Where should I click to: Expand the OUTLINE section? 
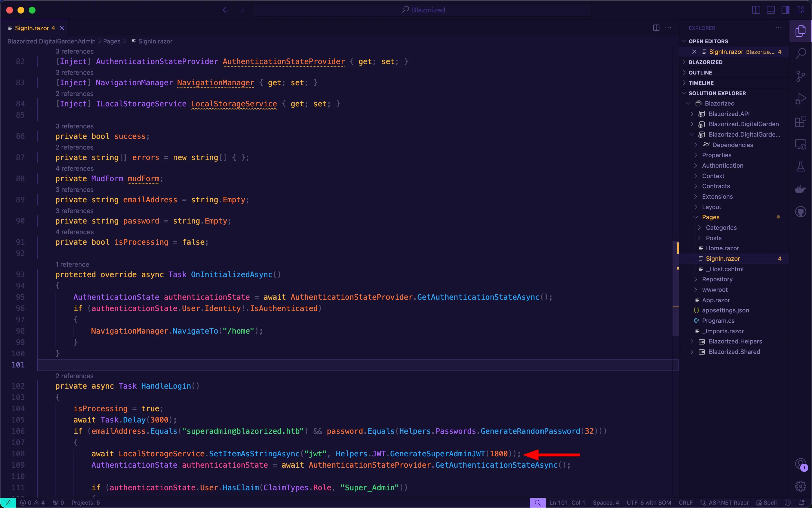click(x=735, y=73)
